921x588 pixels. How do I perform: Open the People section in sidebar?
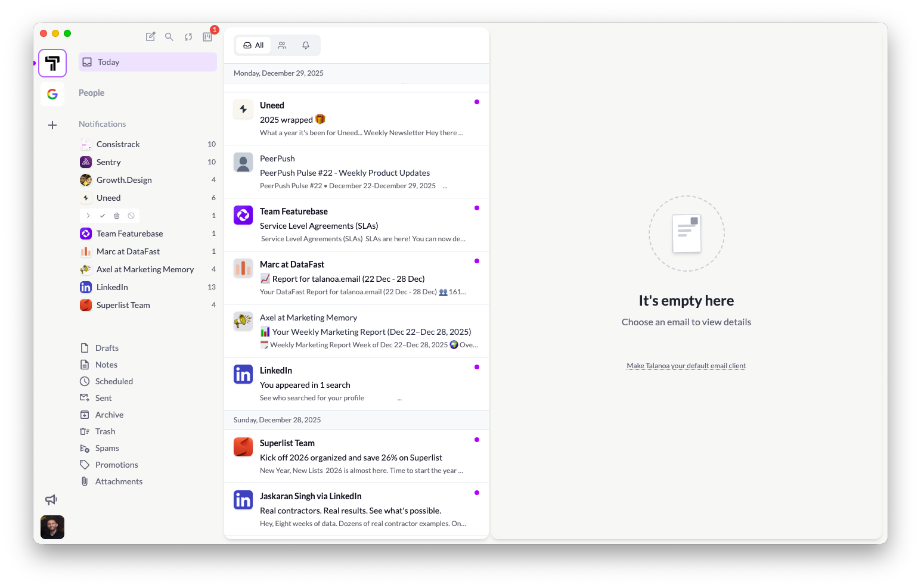click(91, 93)
